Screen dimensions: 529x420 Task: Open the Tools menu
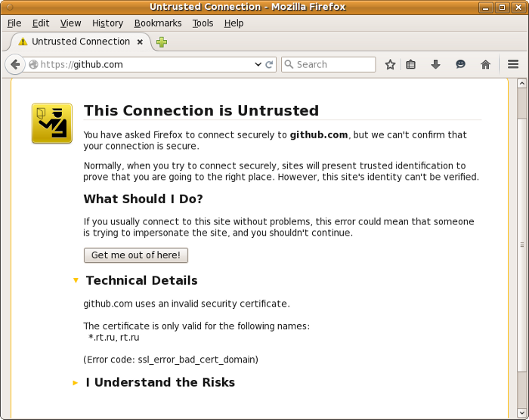click(x=203, y=23)
